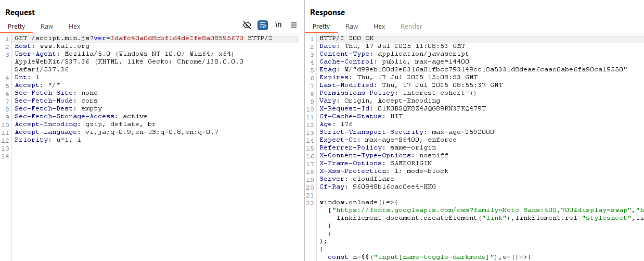Click the ver parameter value in the request

click(x=177, y=39)
